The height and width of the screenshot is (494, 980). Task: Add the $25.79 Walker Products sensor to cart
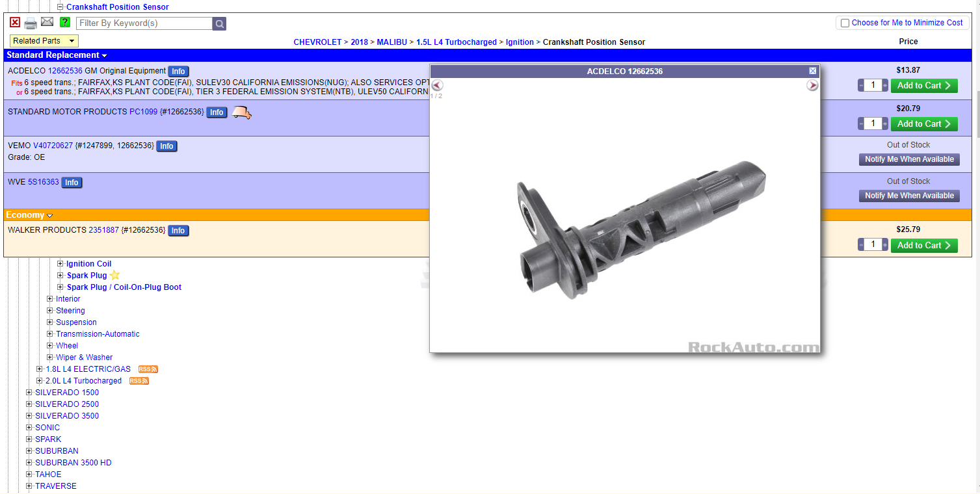924,245
